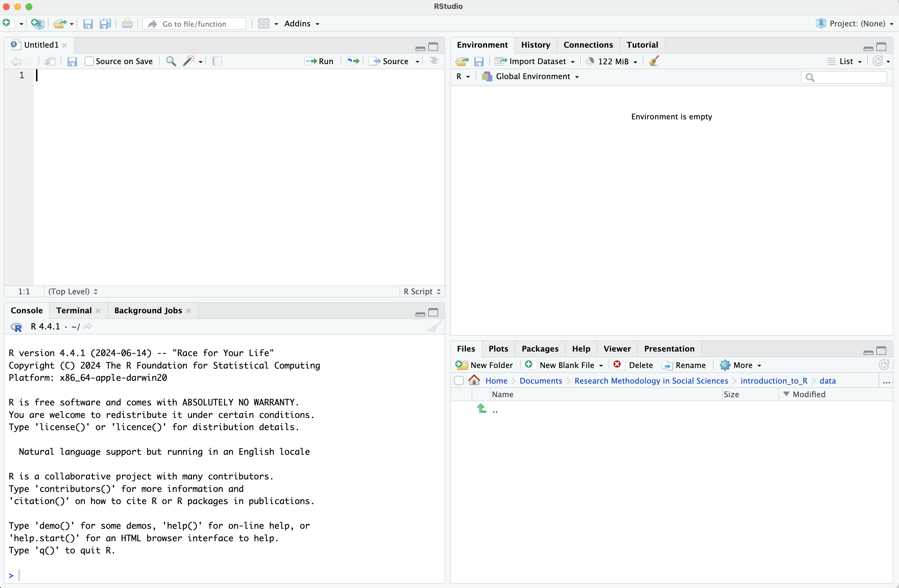Source the active script
The height and width of the screenshot is (588, 899).
389,61
